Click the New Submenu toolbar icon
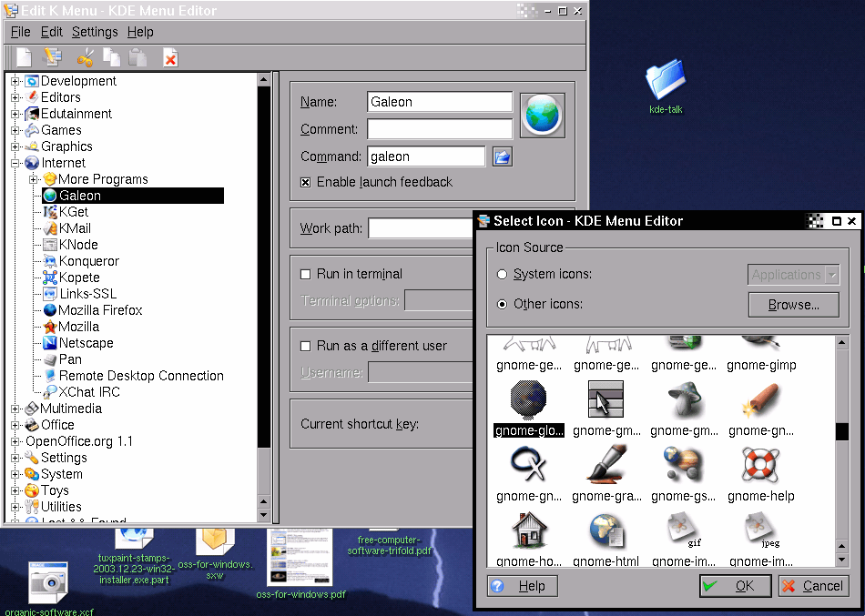Viewport: 865px width, 616px height. [x=53, y=57]
